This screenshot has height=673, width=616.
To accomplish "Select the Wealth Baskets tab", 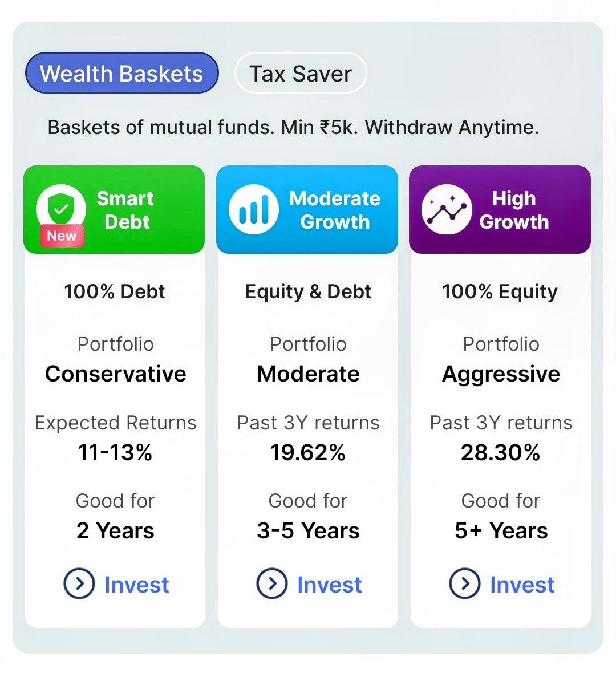I will (x=121, y=73).
